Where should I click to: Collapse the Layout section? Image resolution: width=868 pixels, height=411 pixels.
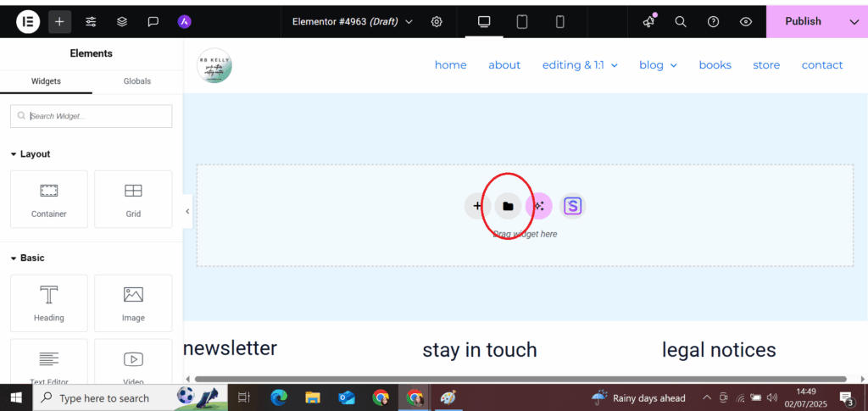[x=31, y=153]
